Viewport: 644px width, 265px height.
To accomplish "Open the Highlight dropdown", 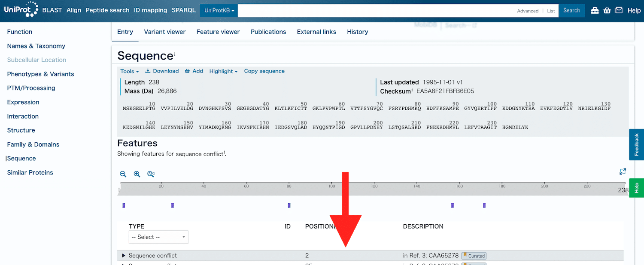I will click(x=223, y=71).
